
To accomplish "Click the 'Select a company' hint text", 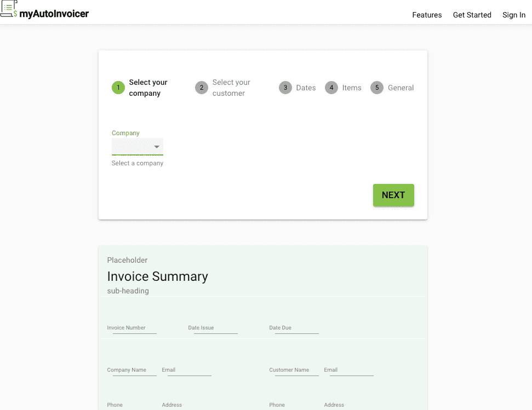I will [x=138, y=163].
